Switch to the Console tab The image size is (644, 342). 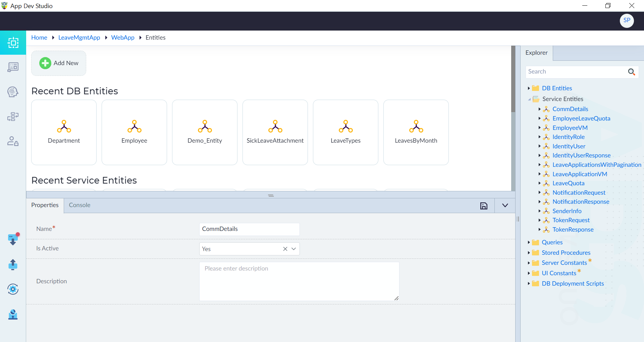click(79, 205)
